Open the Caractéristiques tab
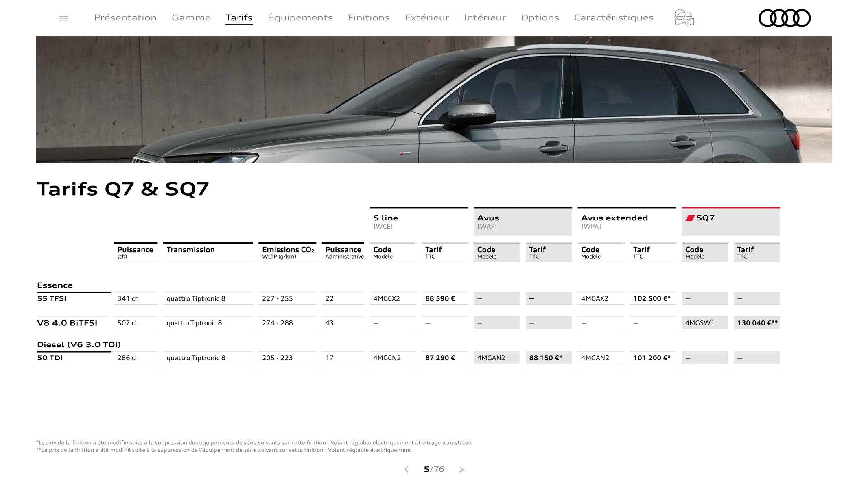 click(614, 17)
